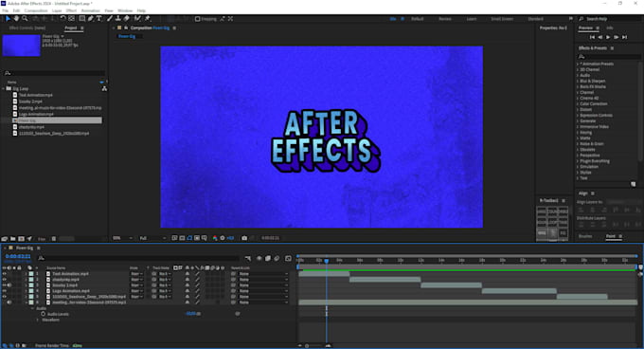Expand the Animation Presets category
Screen dimensions: 644x349
tap(578, 64)
